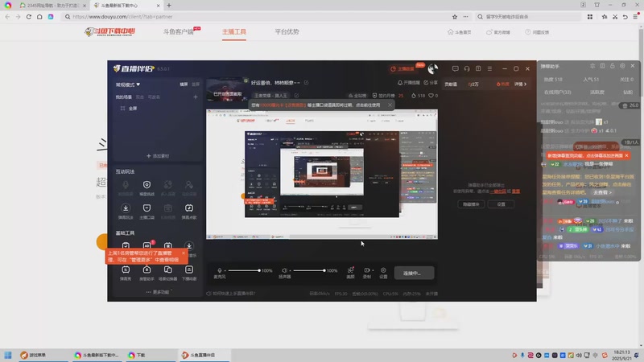Screen dimensions: 644x362
Task: Click the stream cover thumbnail
Action: (227, 89)
